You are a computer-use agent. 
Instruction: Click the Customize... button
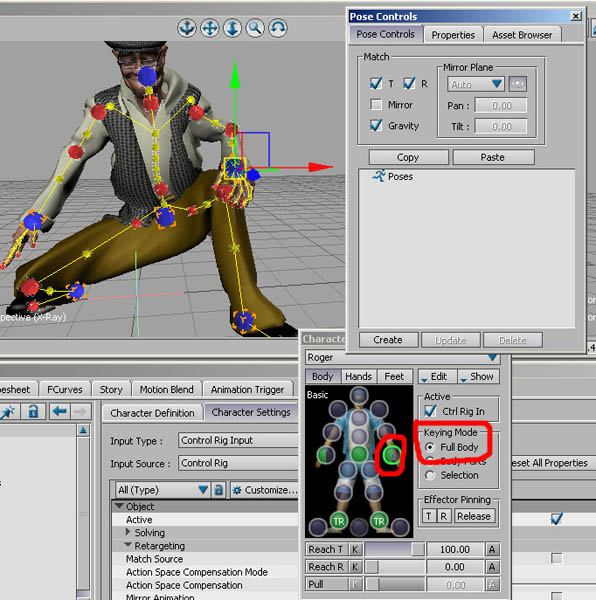click(x=265, y=490)
